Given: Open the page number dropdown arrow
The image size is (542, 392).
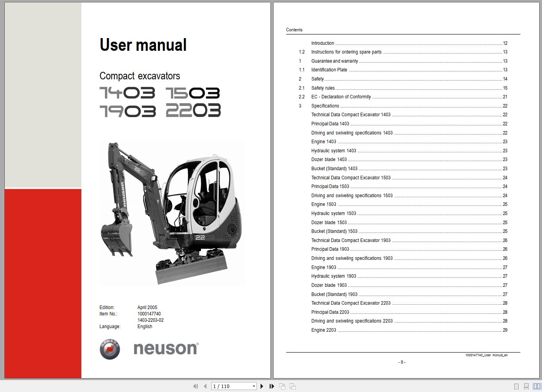Looking at the screenshot, I should 254,386.
